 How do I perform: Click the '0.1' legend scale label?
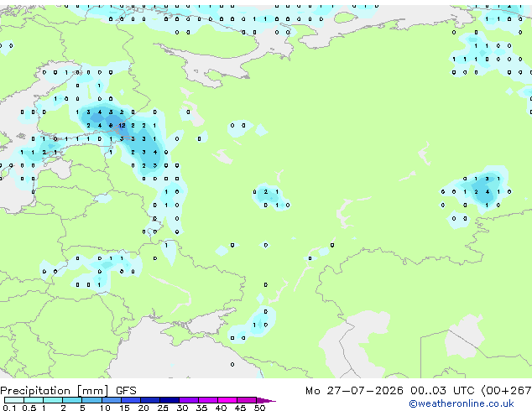click(x=9, y=408)
